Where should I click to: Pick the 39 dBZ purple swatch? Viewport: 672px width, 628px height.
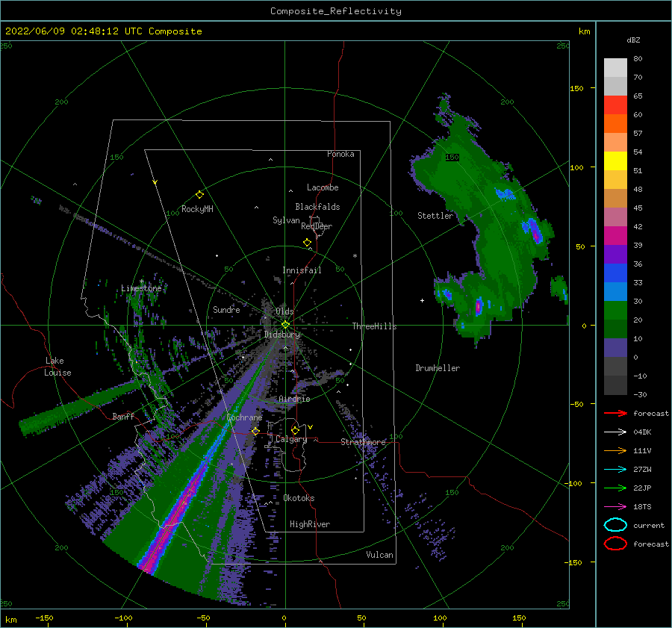pyautogui.click(x=615, y=254)
